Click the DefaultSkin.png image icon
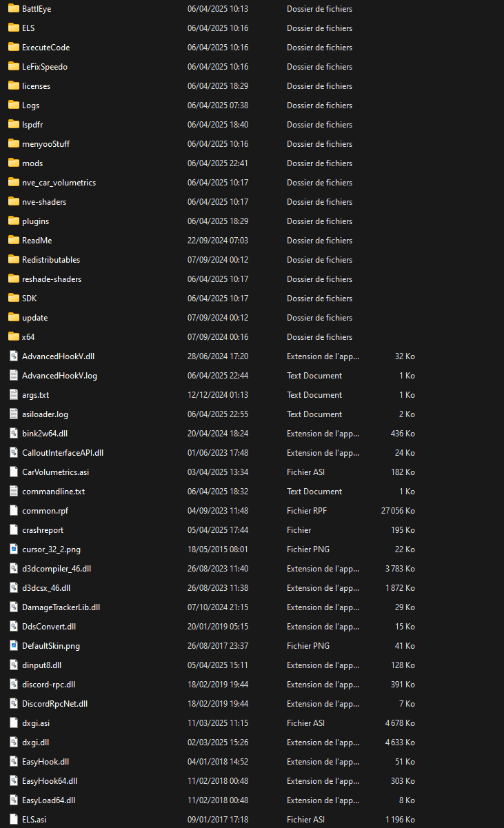 click(14, 646)
